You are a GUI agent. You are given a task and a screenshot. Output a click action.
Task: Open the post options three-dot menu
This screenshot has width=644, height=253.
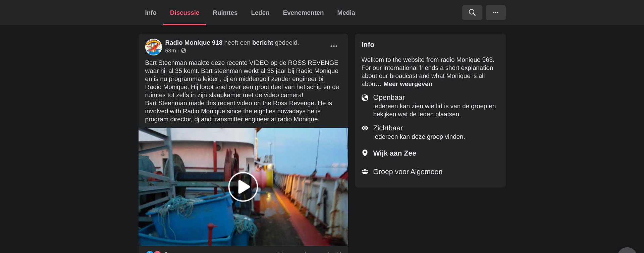click(334, 46)
